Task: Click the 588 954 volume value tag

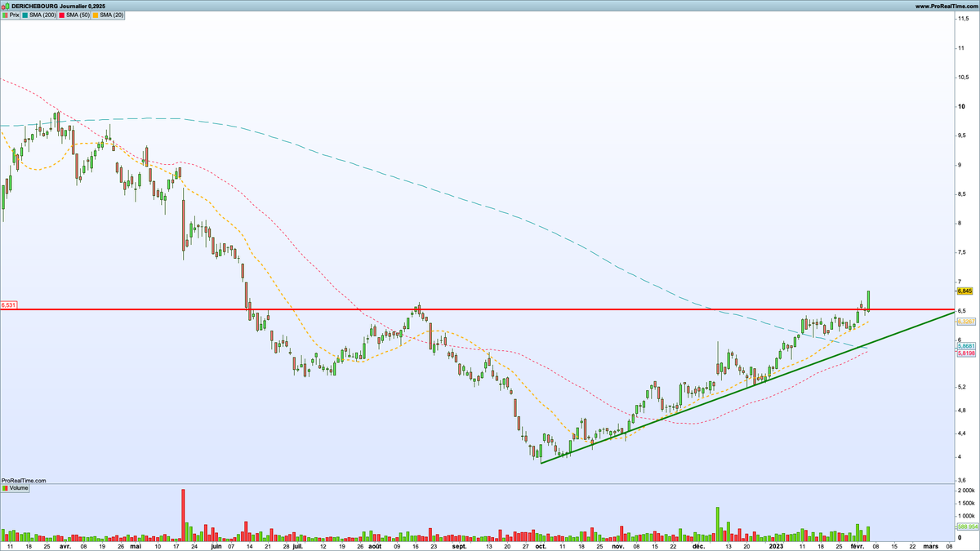Action: click(966, 527)
